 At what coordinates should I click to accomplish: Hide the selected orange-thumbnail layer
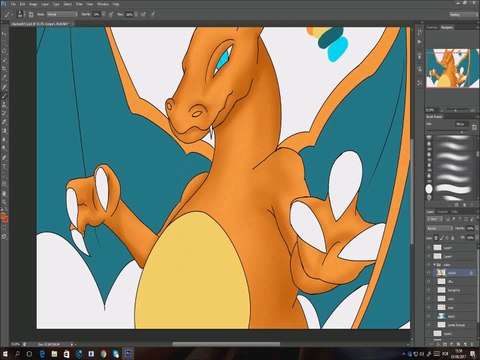429,273
